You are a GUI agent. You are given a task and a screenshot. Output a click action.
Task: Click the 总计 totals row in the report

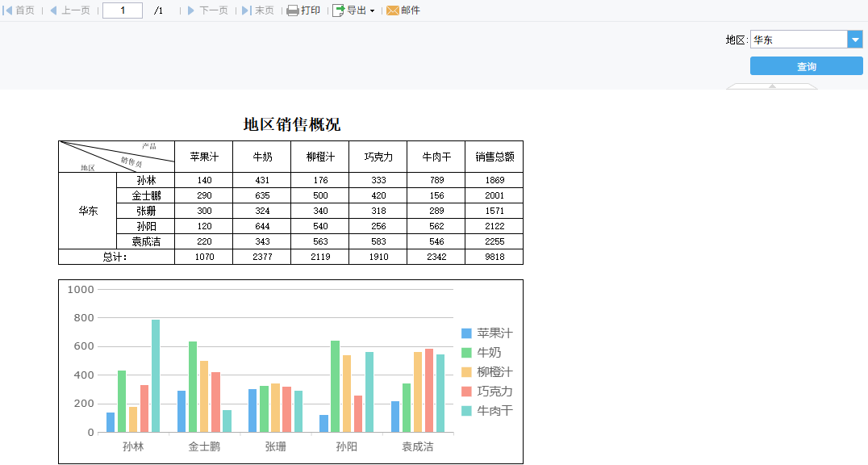click(115, 257)
